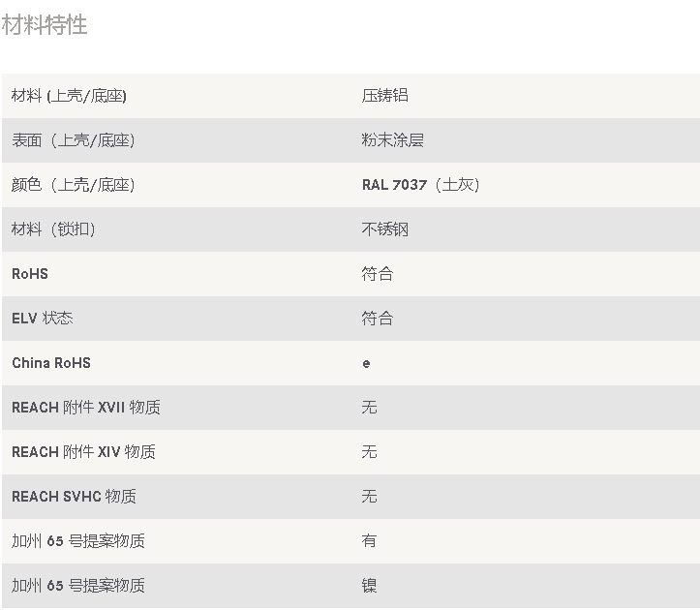This screenshot has height=610, width=700.
Task: Select the 有 value for 加州 65 号提案
Action: click(x=369, y=541)
